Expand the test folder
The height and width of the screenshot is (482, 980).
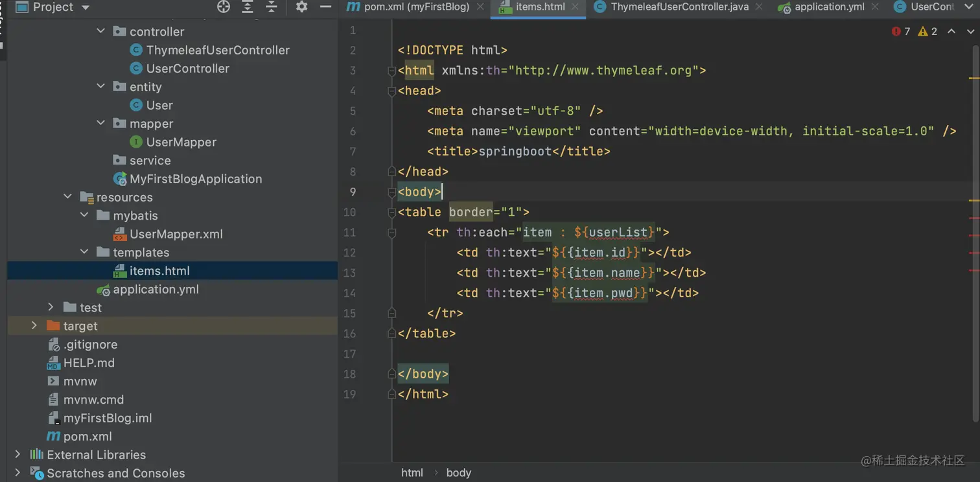point(51,307)
